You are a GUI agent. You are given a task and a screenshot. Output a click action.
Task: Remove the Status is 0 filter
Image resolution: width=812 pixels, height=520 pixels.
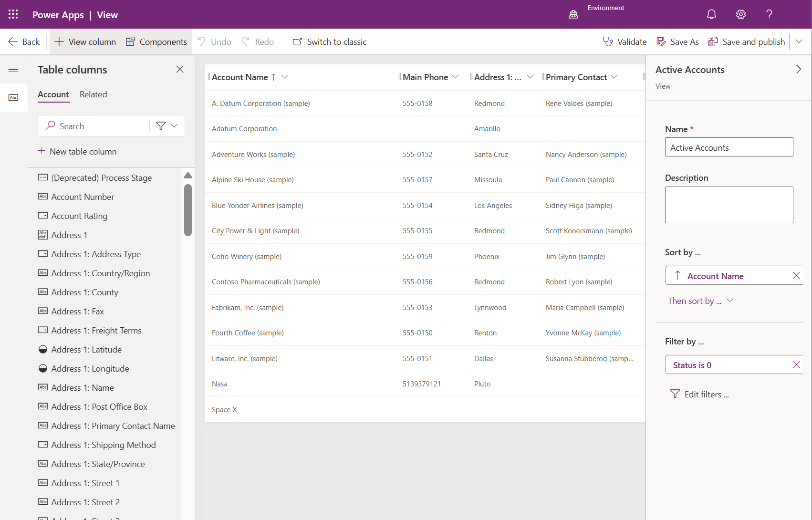pos(796,365)
